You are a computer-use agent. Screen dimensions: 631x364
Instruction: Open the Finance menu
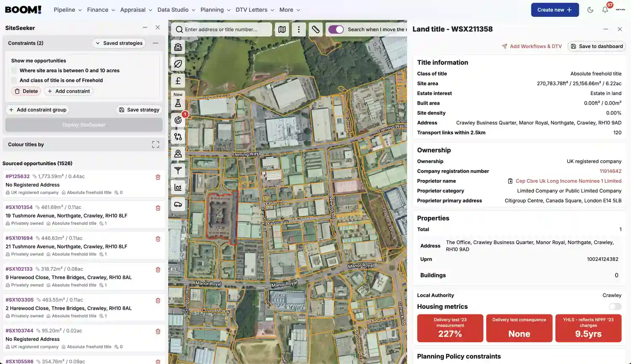tap(101, 10)
